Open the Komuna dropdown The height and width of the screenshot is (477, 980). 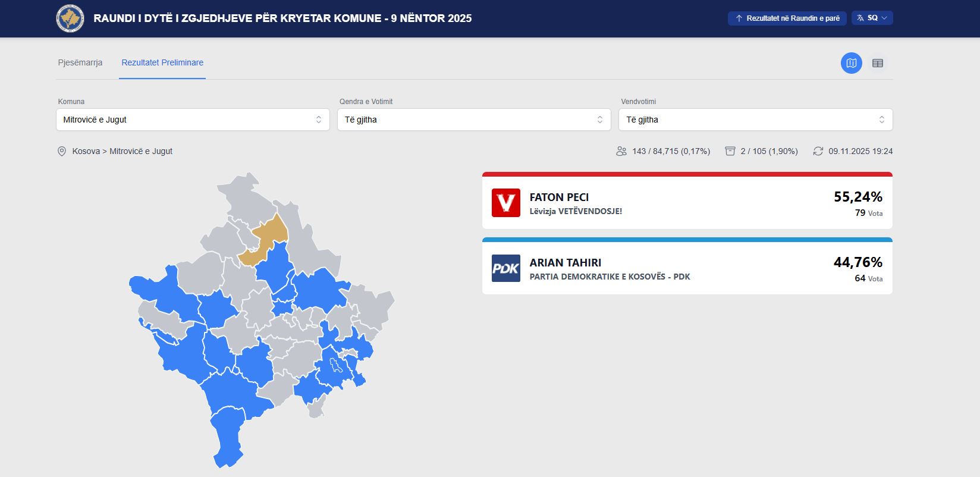pyautogui.click(x=193, y=120)
